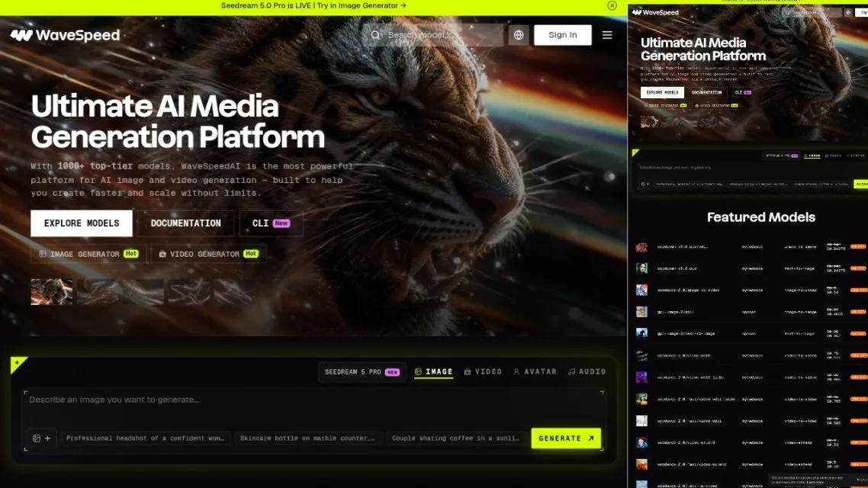Select the Seedream 5 Pro model dropdown
The width and height of the screenshot is (868, 488).
click(x=362, y=372)
